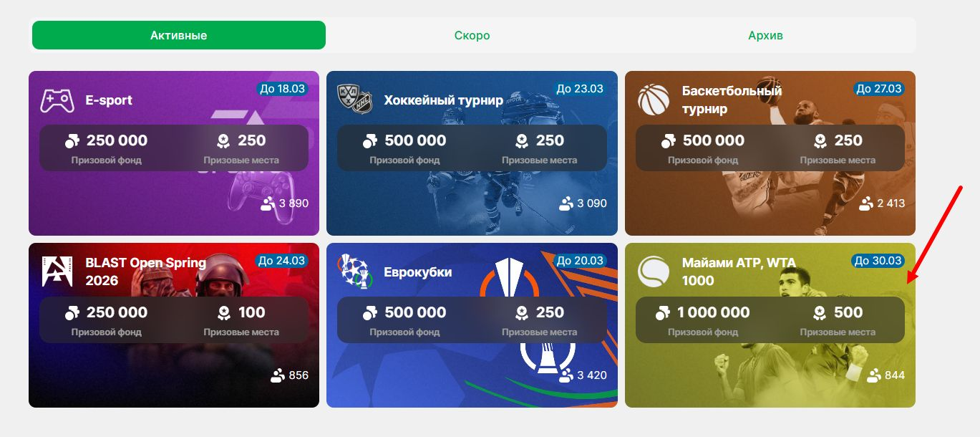Click the Еврокубки Champions League ball icon

355,272
